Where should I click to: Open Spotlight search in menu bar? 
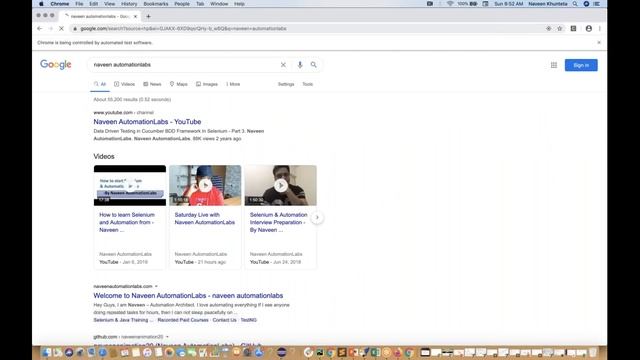pos(575,4)
